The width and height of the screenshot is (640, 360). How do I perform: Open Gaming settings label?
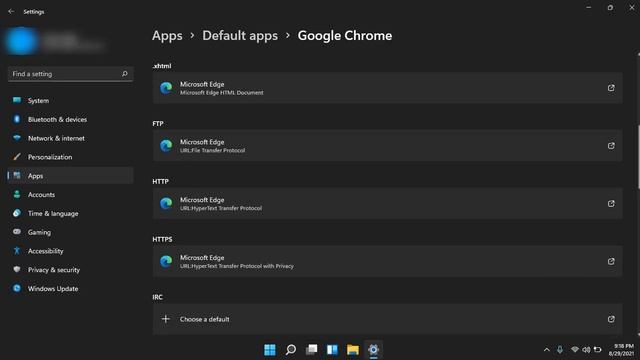point(39,232)
